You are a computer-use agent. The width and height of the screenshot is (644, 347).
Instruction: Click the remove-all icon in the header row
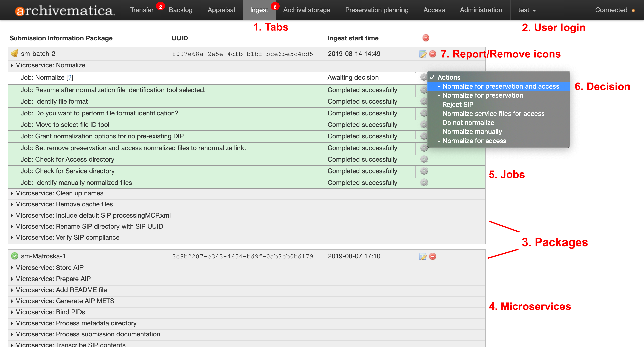[426, 38]
